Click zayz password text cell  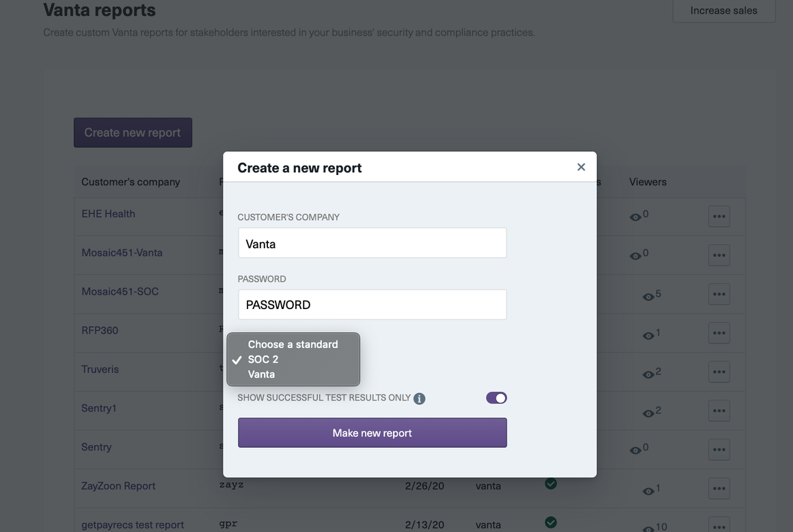(231, 484)
